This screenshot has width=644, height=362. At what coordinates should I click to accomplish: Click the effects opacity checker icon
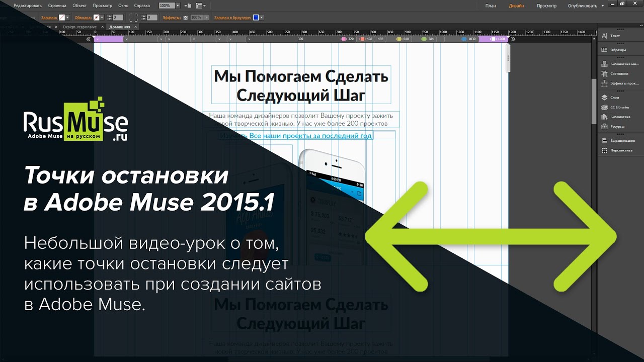[x=185, y=18]
